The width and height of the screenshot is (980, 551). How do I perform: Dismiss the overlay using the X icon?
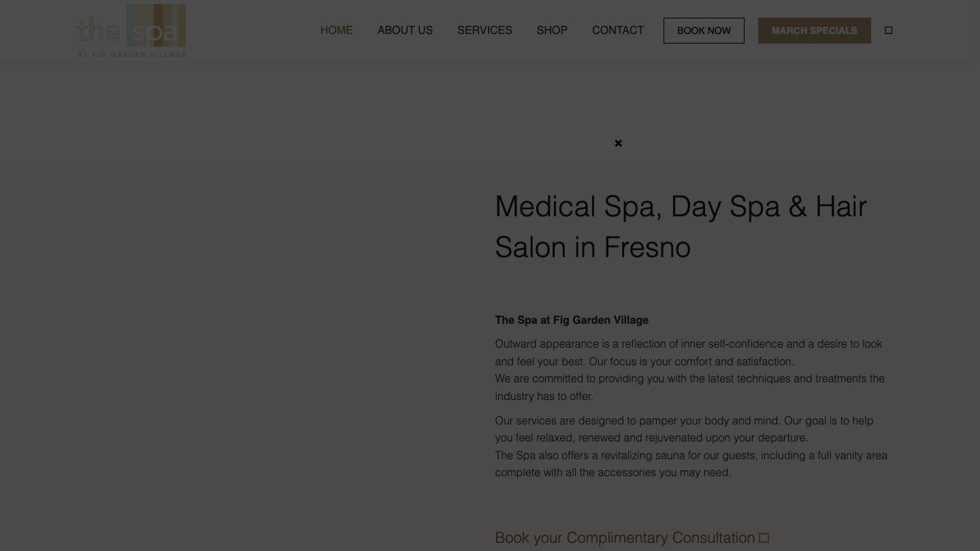[618, 143]
